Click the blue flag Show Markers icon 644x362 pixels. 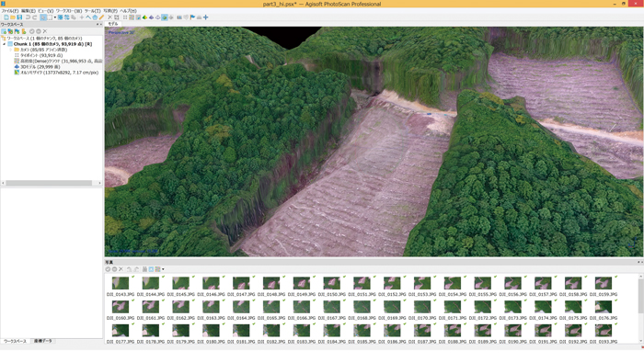tap(192, 17)
